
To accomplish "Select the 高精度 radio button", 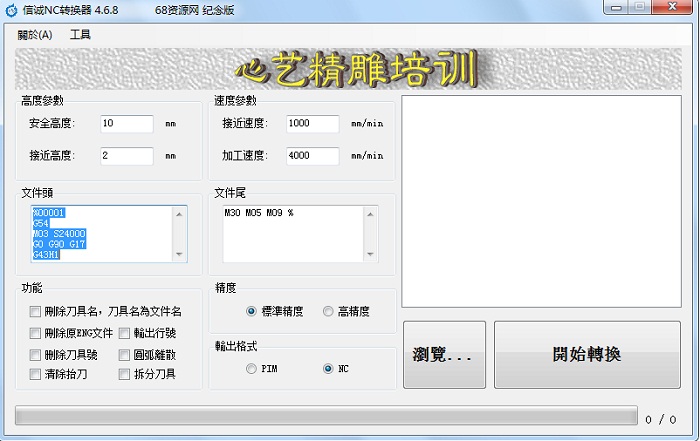I will pos(328,311).
